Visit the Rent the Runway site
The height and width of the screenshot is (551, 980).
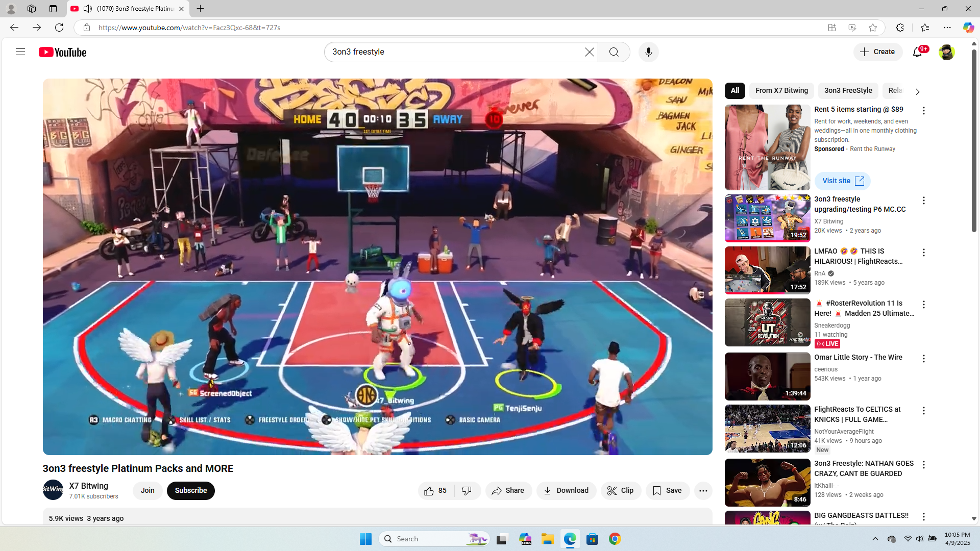click(x=843, y=181)
